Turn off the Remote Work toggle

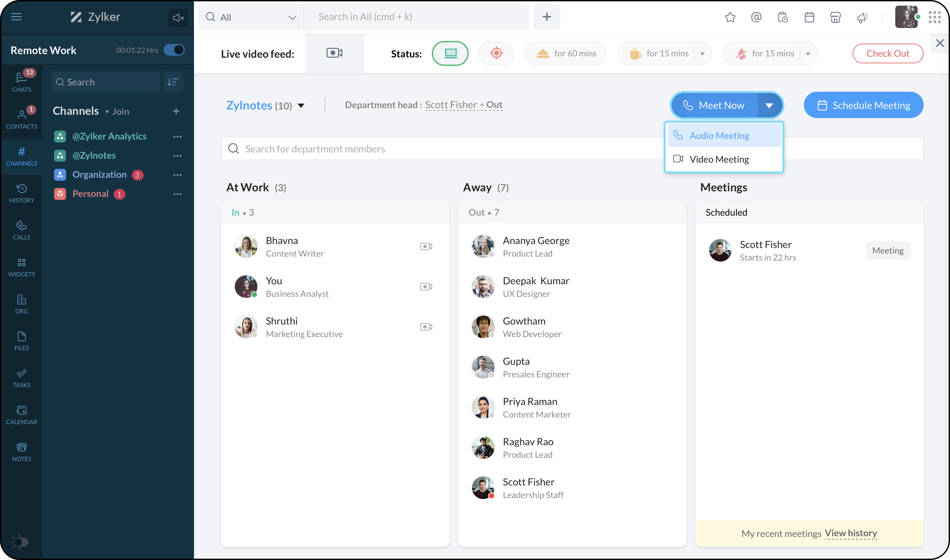[174, 50]
